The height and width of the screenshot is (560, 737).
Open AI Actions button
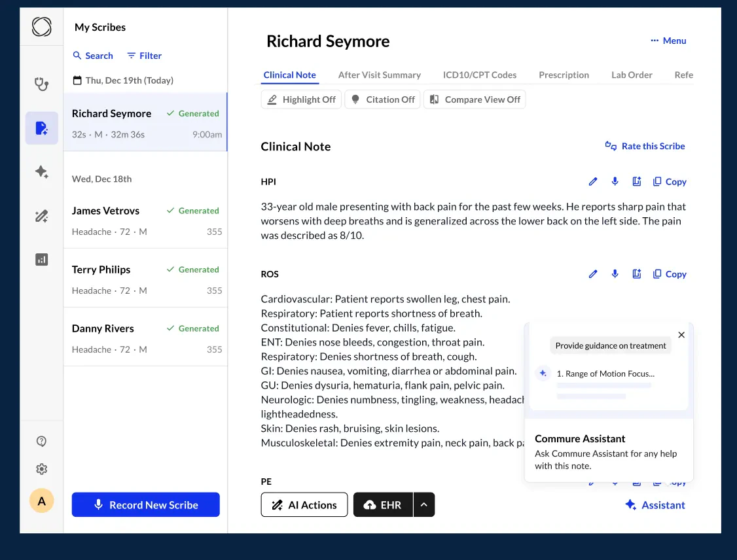point(304,504)
